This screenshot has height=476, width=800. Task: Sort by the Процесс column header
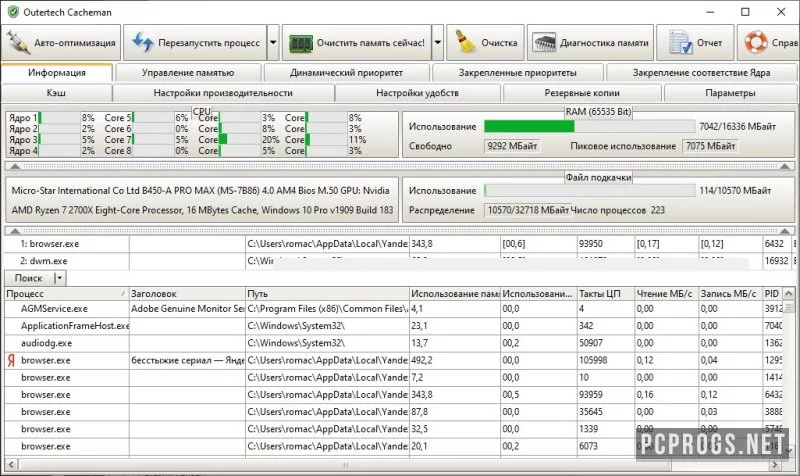point(67,294)
